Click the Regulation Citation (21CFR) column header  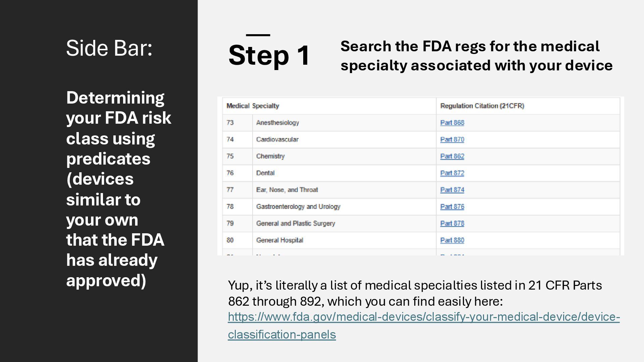482,106
